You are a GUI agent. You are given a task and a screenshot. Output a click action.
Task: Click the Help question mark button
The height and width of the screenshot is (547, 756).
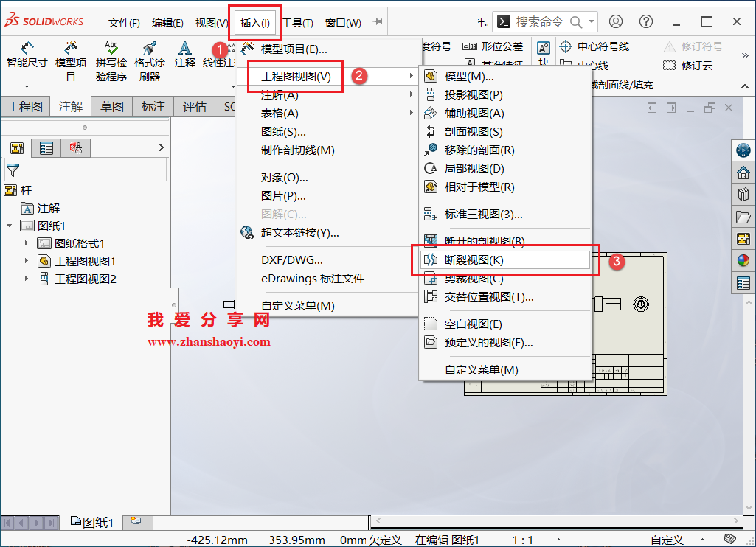646,21
